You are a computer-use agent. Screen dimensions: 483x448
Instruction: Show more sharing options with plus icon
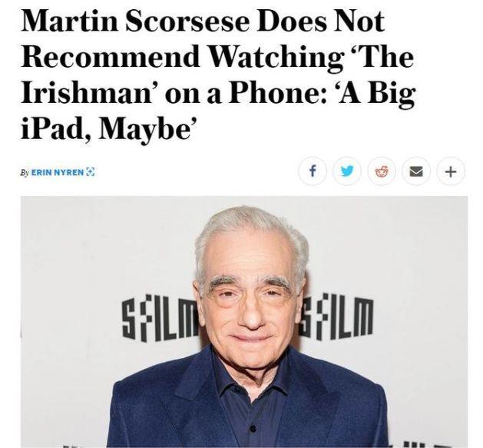451,171
